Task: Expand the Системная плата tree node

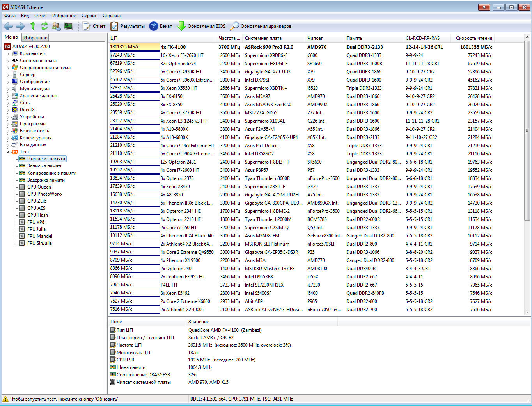Action: tap(8, 61)
